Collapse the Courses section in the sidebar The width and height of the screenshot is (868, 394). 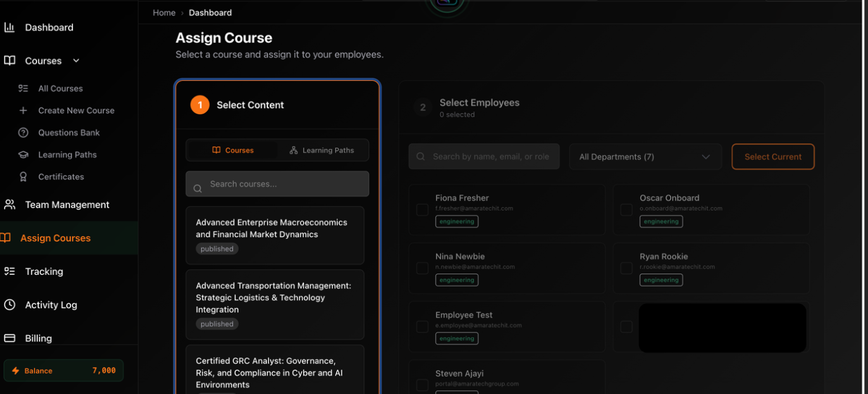(x=75, y=61)
